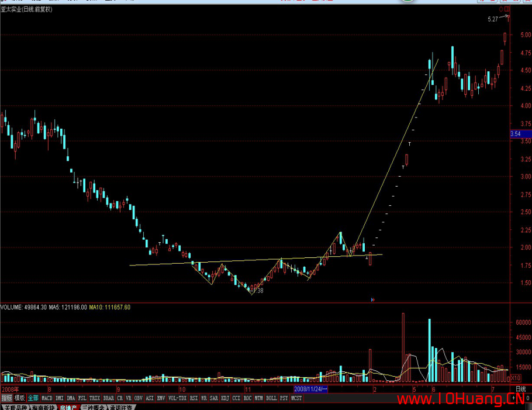
Task: Click the plus button at bottom right
Action: [514, 398]
